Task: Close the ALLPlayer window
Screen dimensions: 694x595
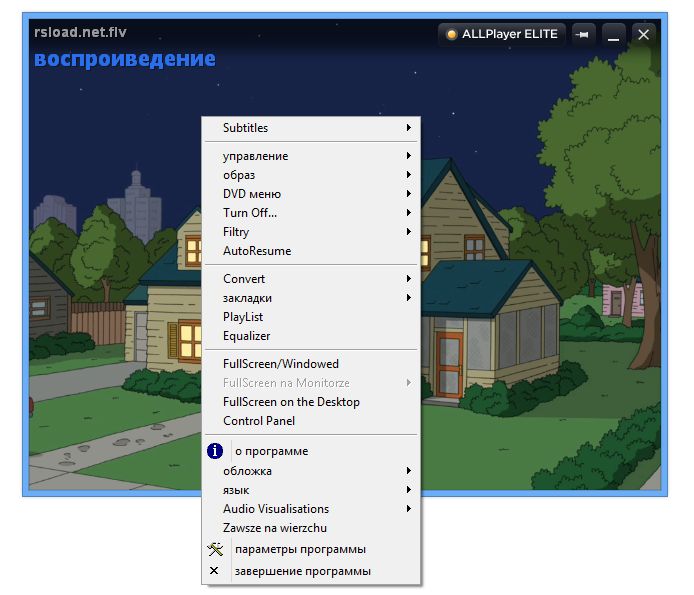Action: point(644,35)
